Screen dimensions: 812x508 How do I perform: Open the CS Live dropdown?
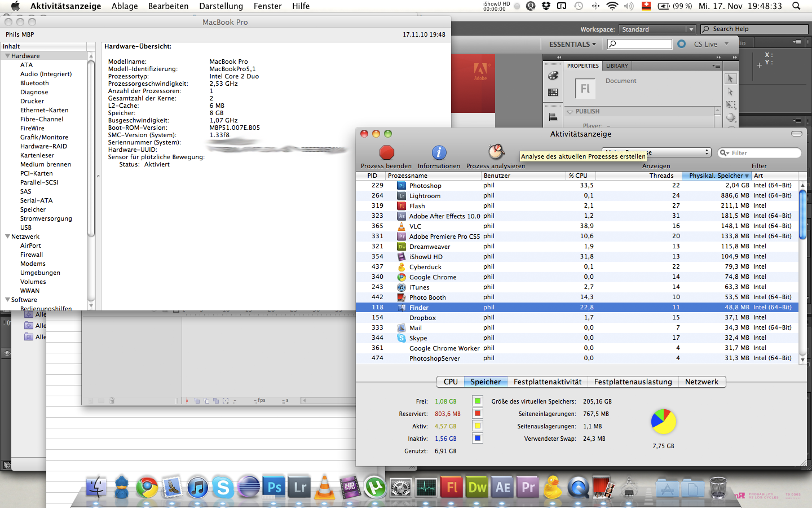(711, 44)
